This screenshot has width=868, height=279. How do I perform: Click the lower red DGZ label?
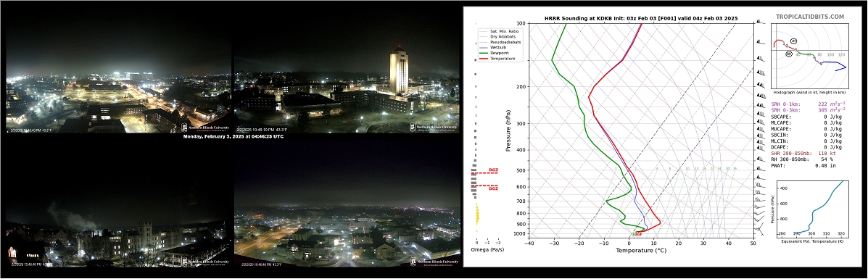tap(493, 188)
